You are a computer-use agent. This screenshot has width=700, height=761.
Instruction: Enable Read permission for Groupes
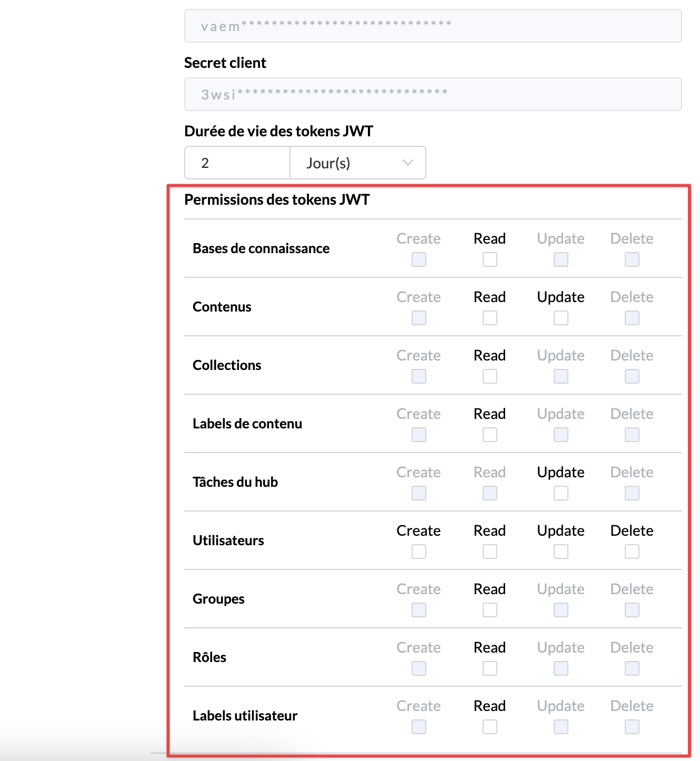coord(489,610)
